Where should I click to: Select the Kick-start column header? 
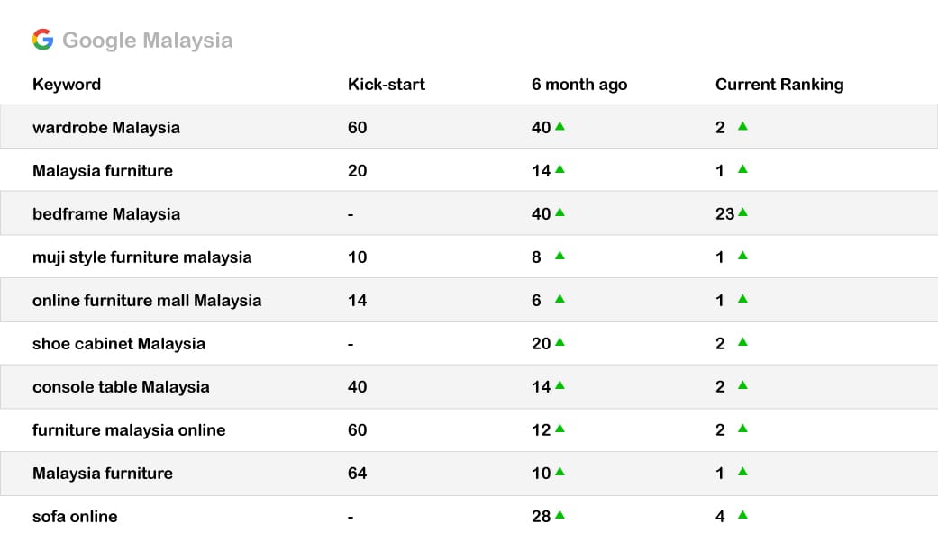387,85
